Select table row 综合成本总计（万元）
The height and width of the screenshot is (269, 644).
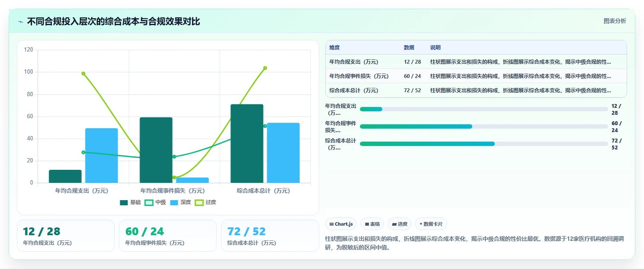point(476,91)
